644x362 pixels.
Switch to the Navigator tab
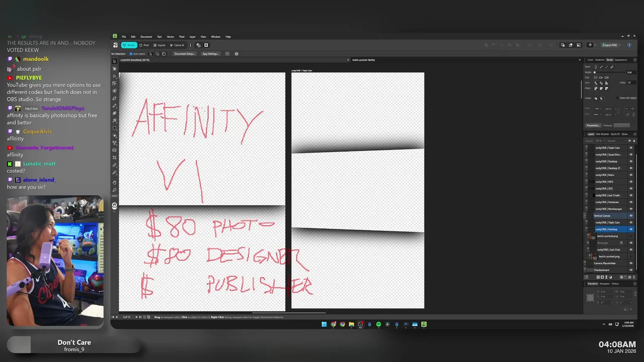tap(605, 284)
